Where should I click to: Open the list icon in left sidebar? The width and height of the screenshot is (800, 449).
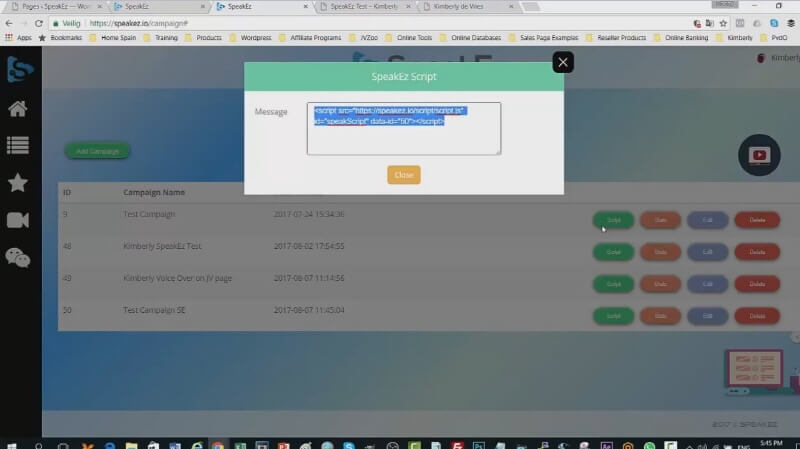17,145
